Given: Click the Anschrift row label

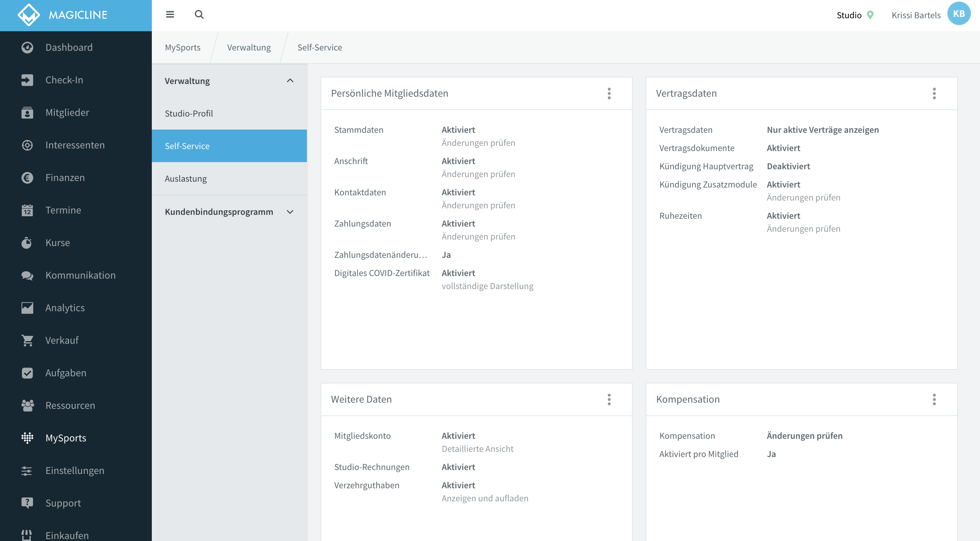Looking at the screenshot, I should click(x=351, y=161).
